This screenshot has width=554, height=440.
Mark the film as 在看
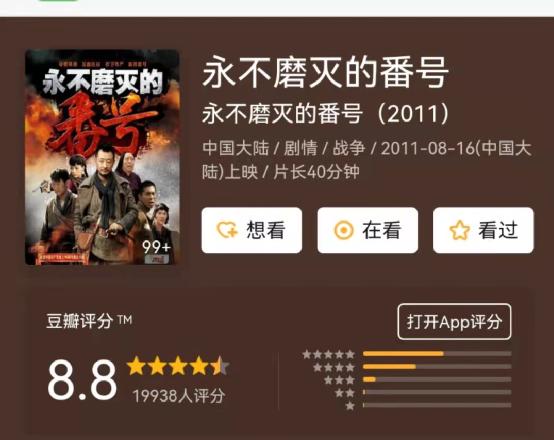(368, 230)
